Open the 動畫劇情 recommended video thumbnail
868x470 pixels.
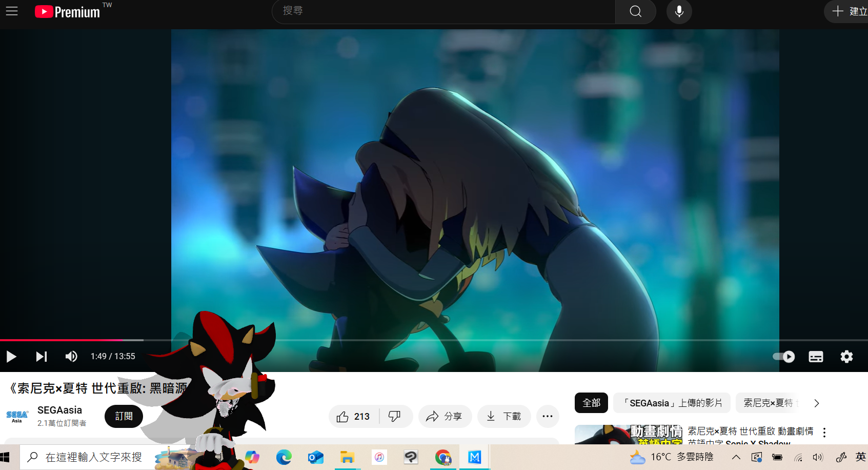tap(629, 435)
